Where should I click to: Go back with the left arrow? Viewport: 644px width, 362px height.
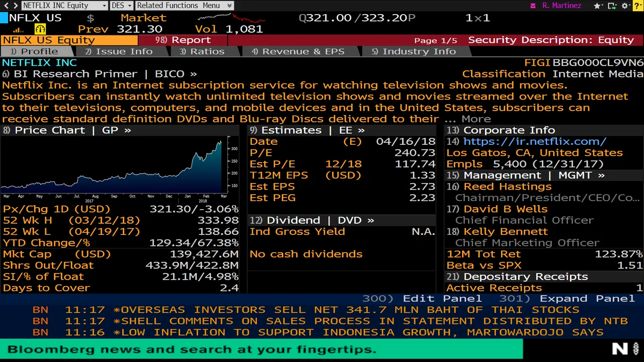coord(6,6)
